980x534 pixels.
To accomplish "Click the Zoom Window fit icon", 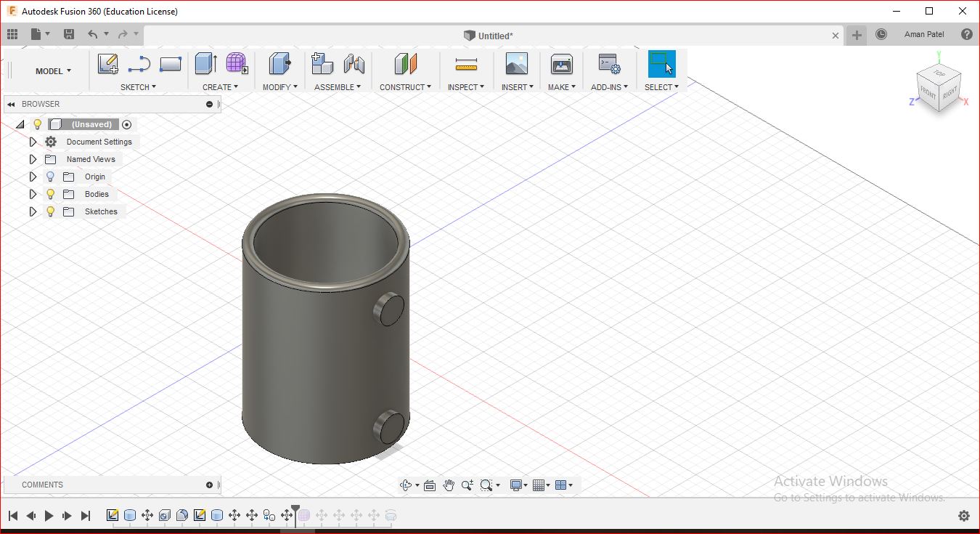I will coord(486,485).
